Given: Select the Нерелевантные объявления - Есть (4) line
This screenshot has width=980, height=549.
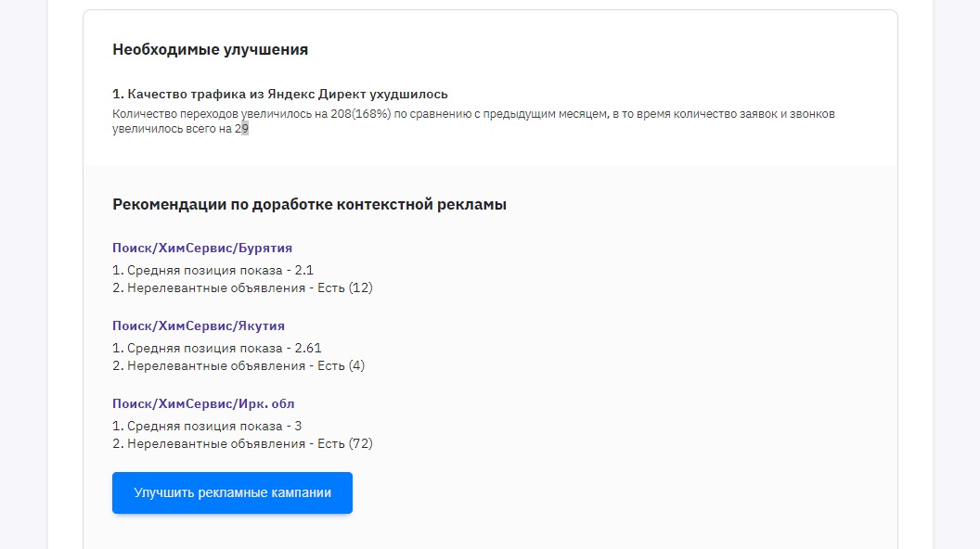Looking at the screenshot, I should (239, 366).
